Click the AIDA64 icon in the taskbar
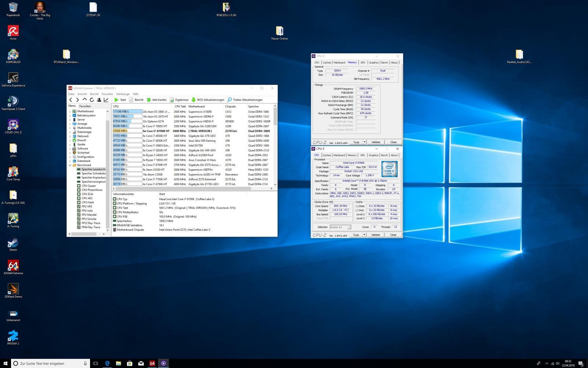 pos(152,363)
